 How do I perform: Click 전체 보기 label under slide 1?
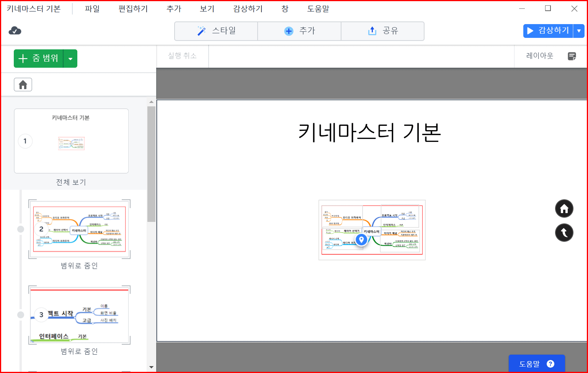coord(71,182)
